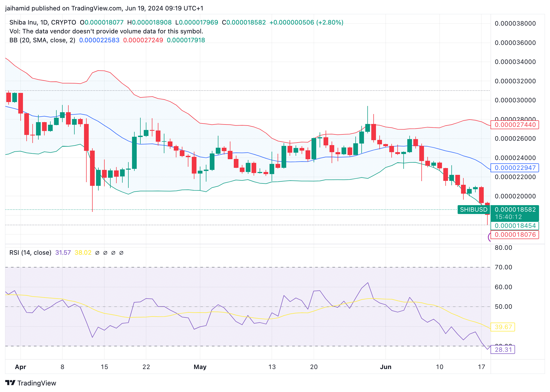
Task: Click the open price O0.000018077 value
Action: tap(101, 22)
